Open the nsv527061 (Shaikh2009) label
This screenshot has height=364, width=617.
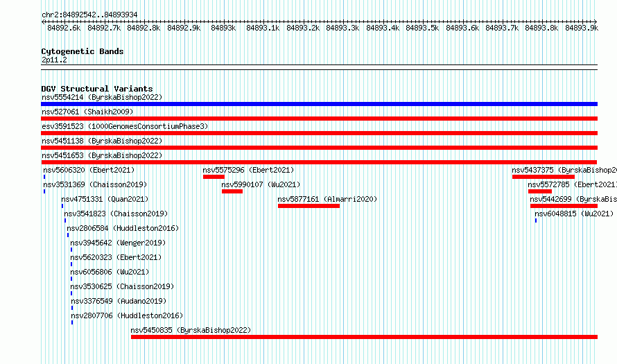click(x=87, y=112)
